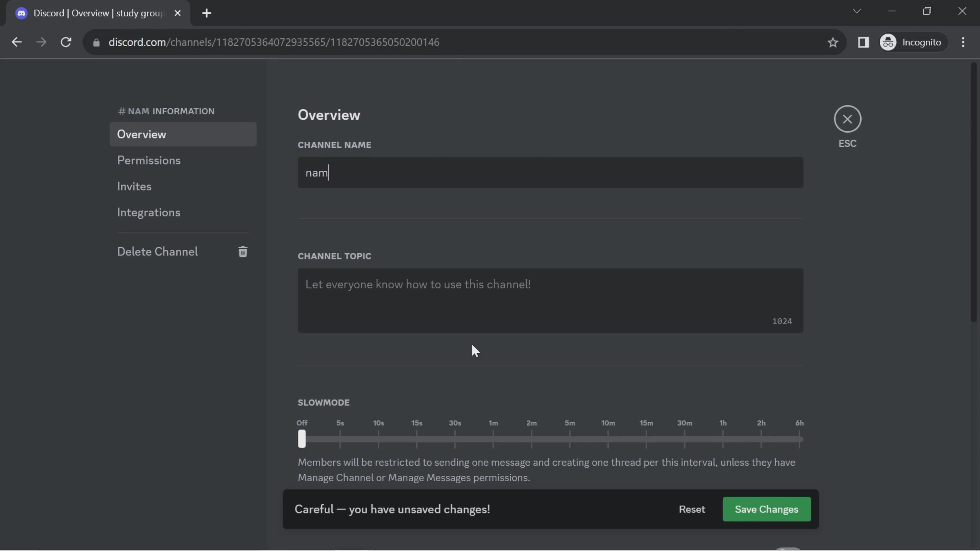Select the Invites settings menu item
Viewport: 980px width, 551px height.
(134, 186)
